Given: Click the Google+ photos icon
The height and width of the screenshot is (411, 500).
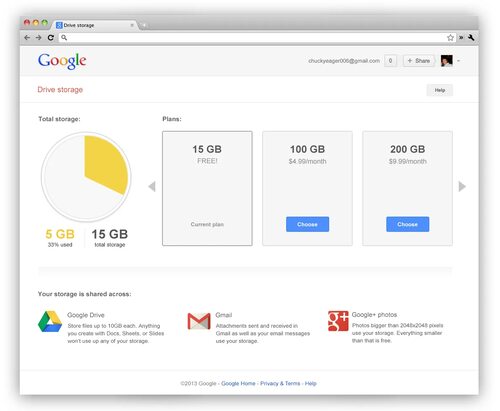Looking at the screenshot, I should click(x=338, y=321).
